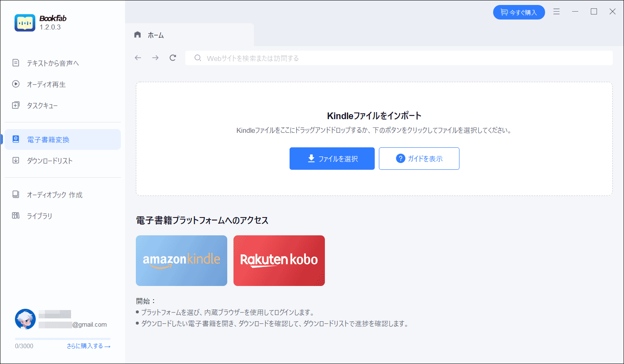Open the amazon kindle platform tile

pyautogui.click(x=182, y=261)
